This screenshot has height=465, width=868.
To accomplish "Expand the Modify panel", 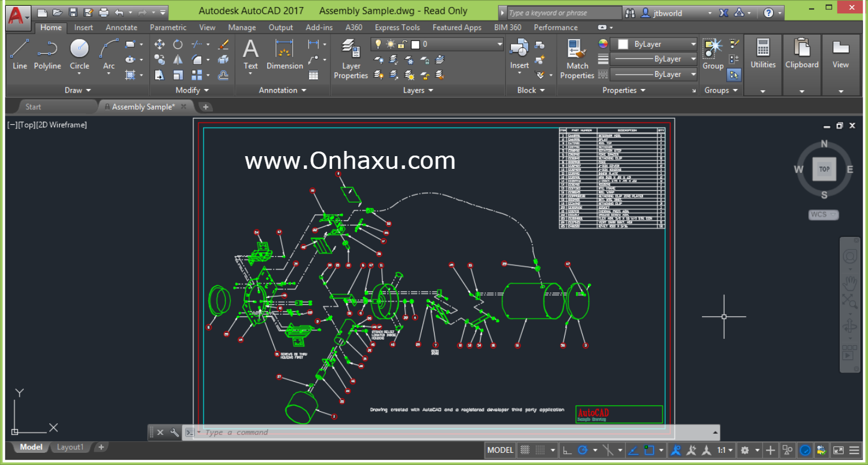I will coord(192,90).
